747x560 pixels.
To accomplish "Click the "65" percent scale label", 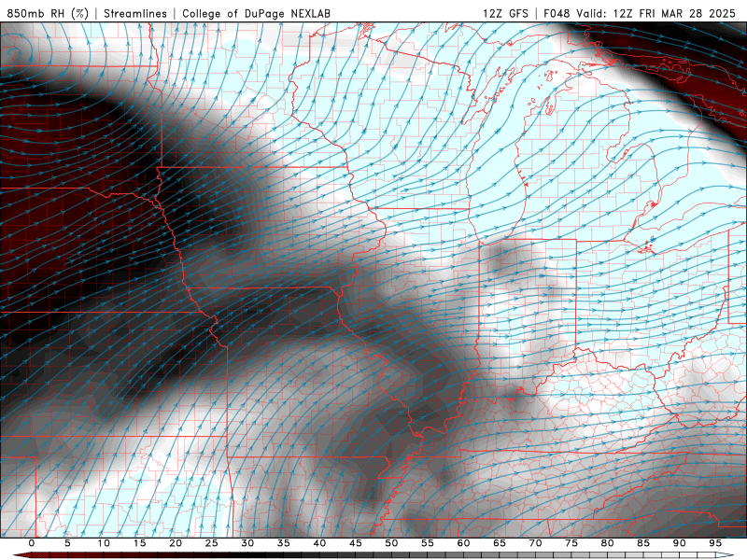I will pyautogui.click(x=500, y=543).
